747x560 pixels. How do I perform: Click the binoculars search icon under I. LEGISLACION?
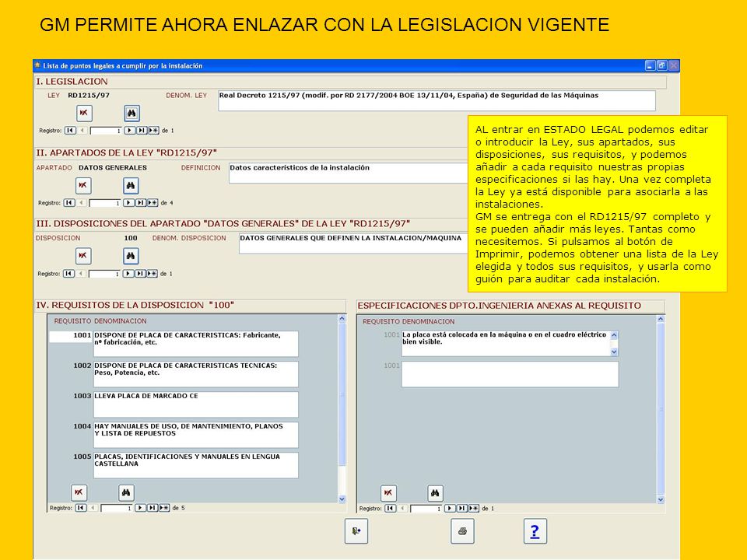point(132,114)
